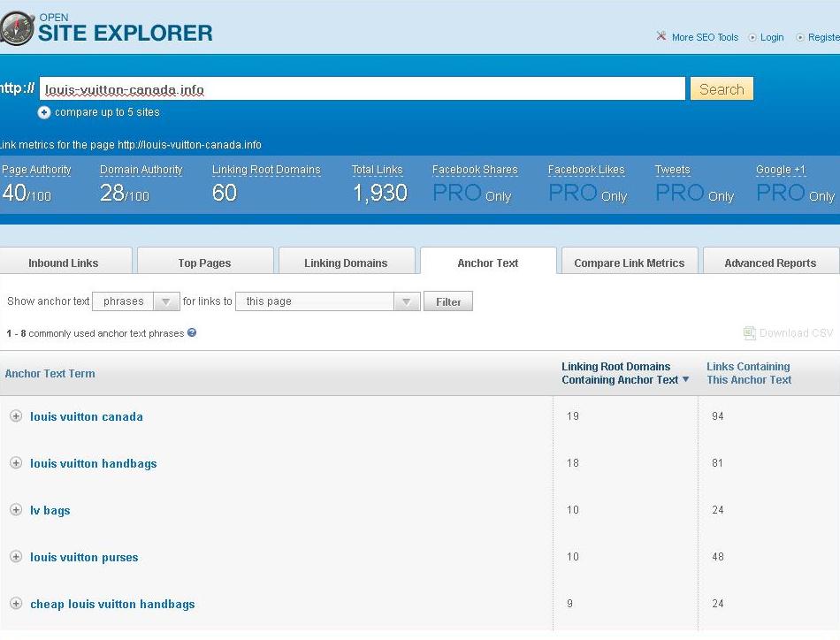
Task: Click the More SEO Tools wrench icon
Action: pos(661,36)
